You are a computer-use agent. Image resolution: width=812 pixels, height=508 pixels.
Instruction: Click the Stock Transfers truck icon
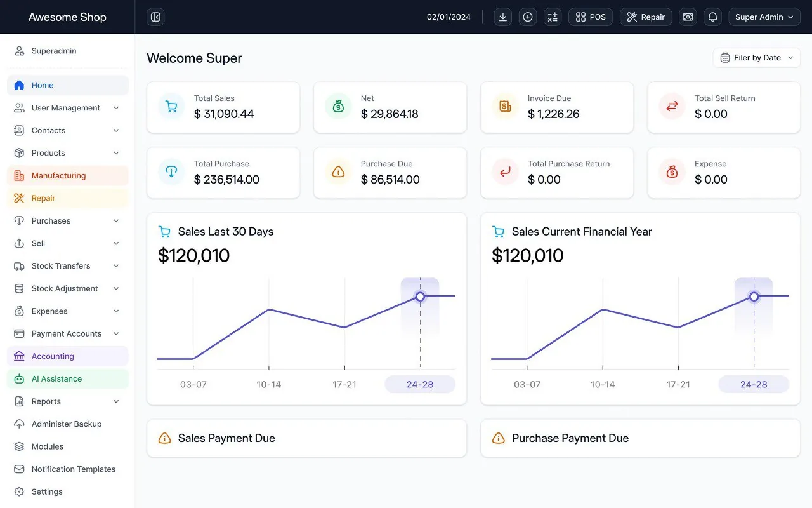[19, 266]
